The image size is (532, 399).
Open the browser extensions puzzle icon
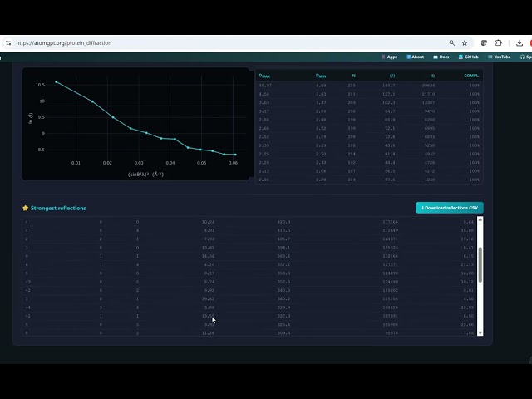499,42
